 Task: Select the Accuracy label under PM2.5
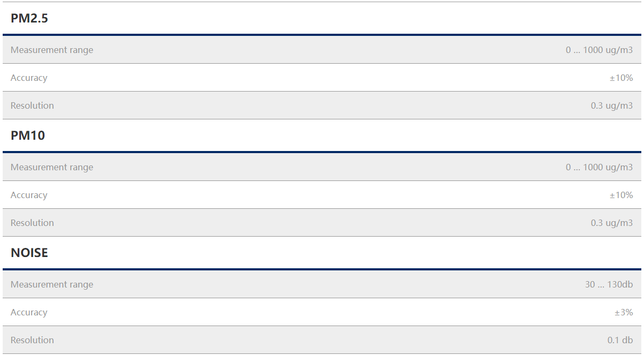[29, 78]
